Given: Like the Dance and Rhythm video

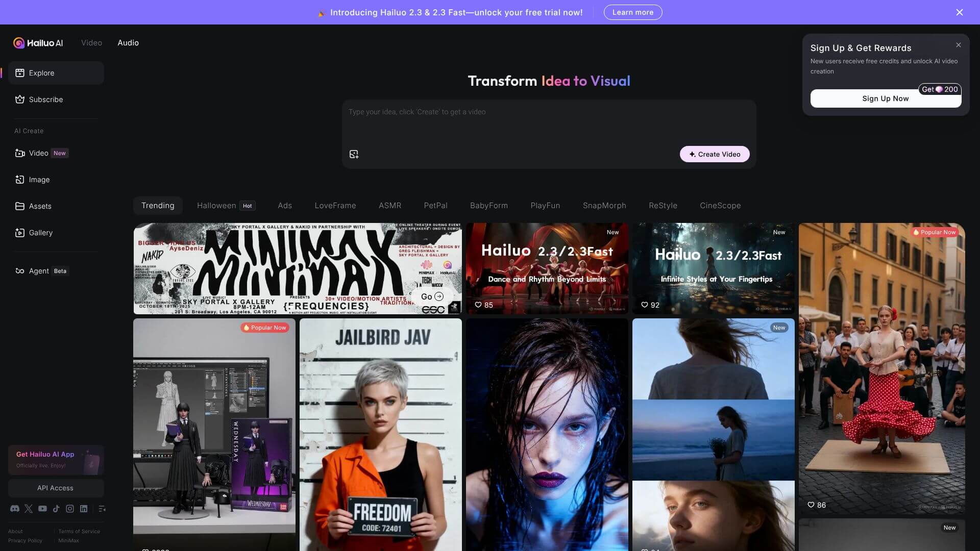Looking at the screenshot, I should (x=479, y=305).
